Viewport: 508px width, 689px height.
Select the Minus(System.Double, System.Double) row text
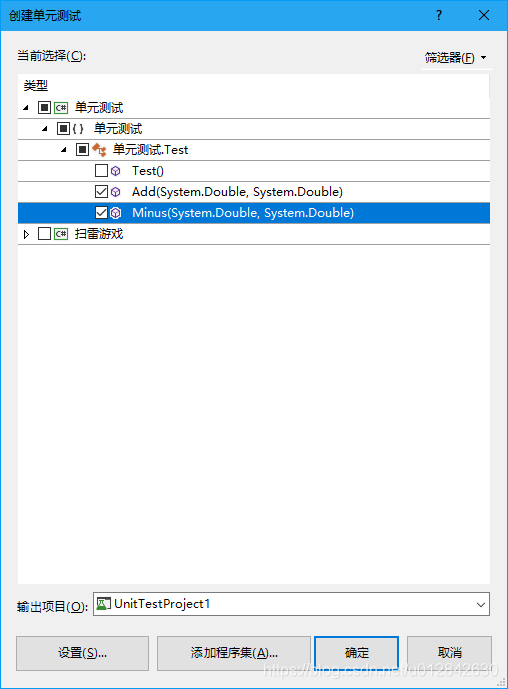[x=243, y=213]
